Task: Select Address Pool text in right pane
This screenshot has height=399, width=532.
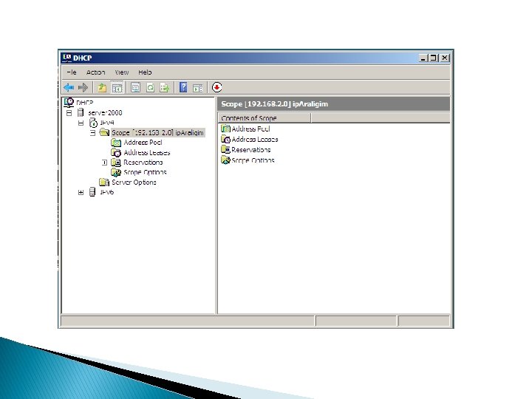Action: coord(250,129)
